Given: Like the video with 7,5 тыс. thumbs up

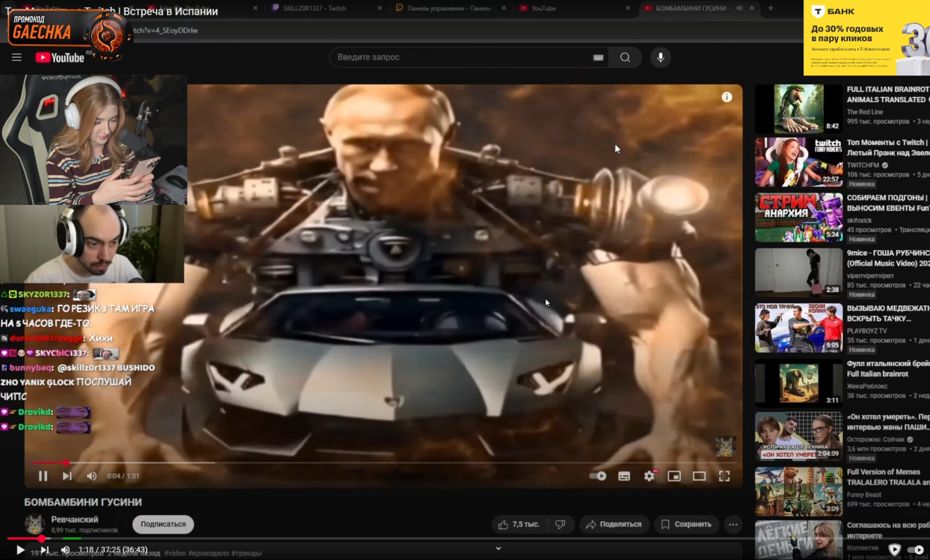Looking at the screenshot, I should tap(519, 524).
